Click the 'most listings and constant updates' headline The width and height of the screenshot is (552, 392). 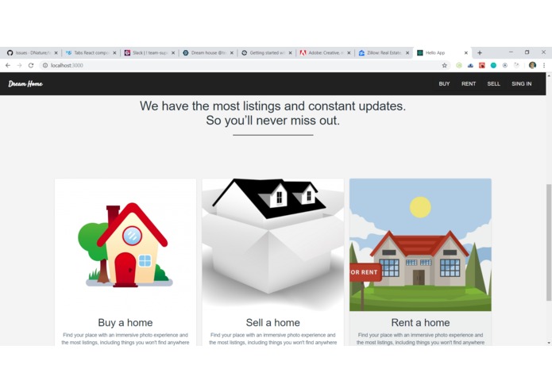pyautogui.click(x=273, y=113)
